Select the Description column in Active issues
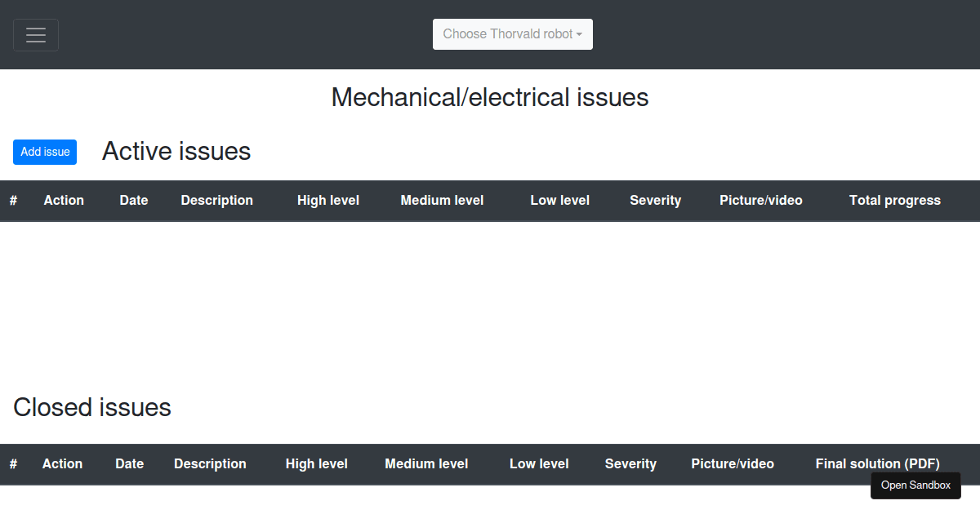 pyautogui.click(x=216, y=200)
